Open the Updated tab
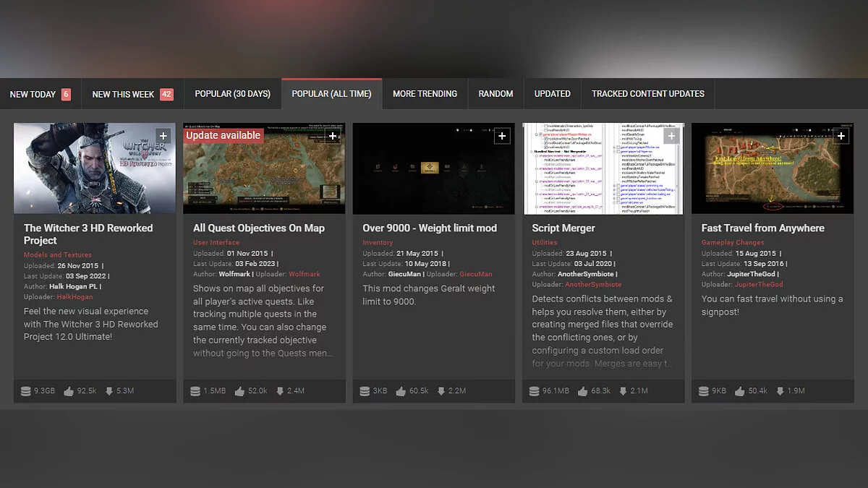Image resolution: width=868 pixels, height=488 pixels. coord(553,94)
